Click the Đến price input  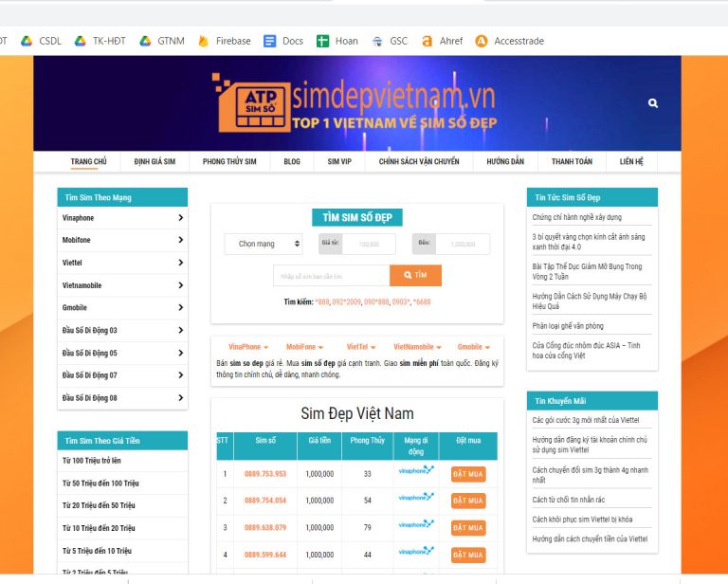(463, 244)
